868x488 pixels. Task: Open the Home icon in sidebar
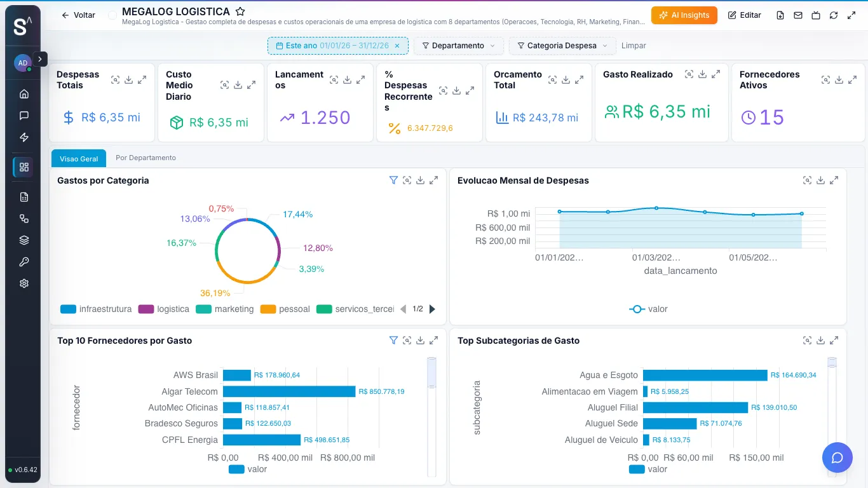(24, 94)
